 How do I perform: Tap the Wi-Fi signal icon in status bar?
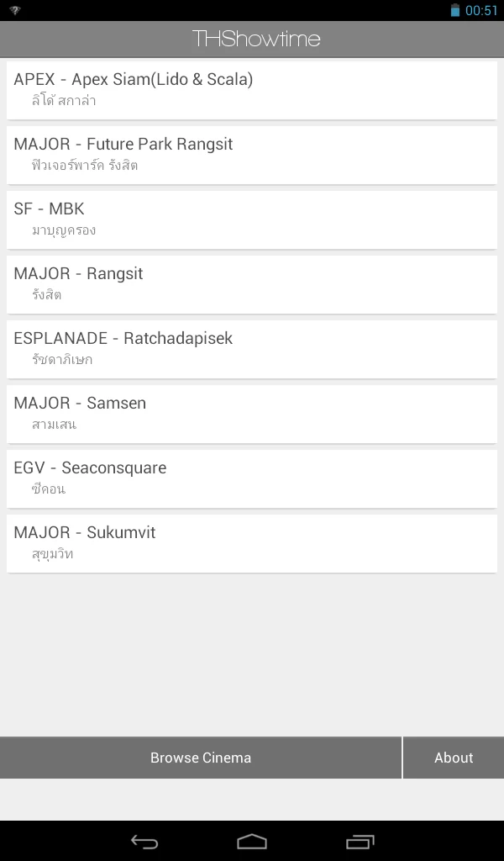coord(15,10)
